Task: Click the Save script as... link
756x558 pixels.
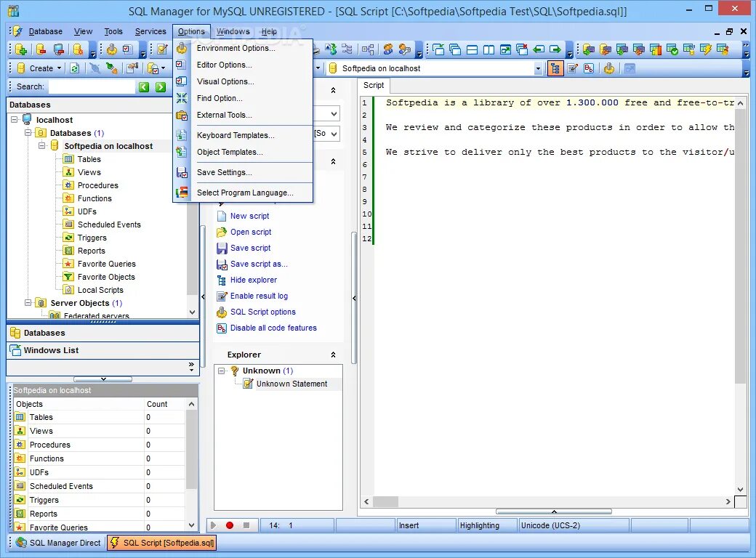Action: click(x=259, y=264)
